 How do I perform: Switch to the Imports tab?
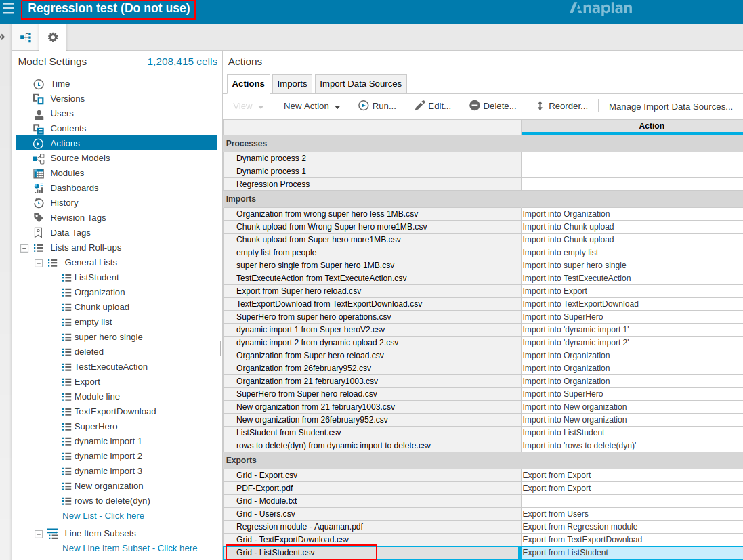coord(291,83)
